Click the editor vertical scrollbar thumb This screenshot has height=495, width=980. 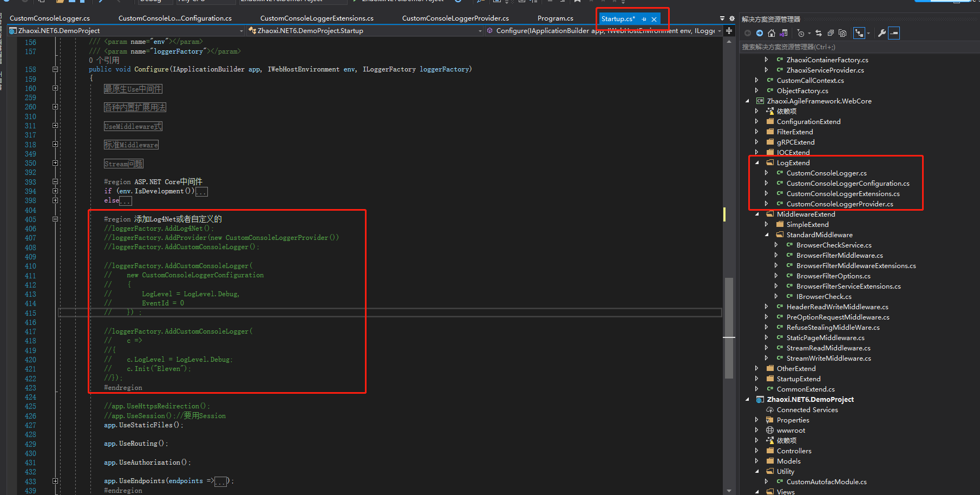coord(729,328)
